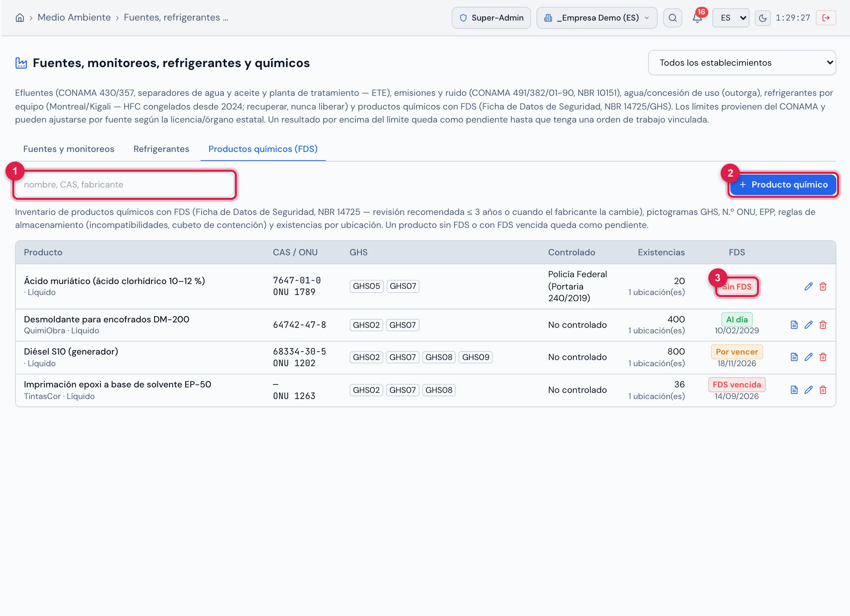Open notifications bell with 16 badge
Viewport: 850px width, 616px height.
[697, 17]
